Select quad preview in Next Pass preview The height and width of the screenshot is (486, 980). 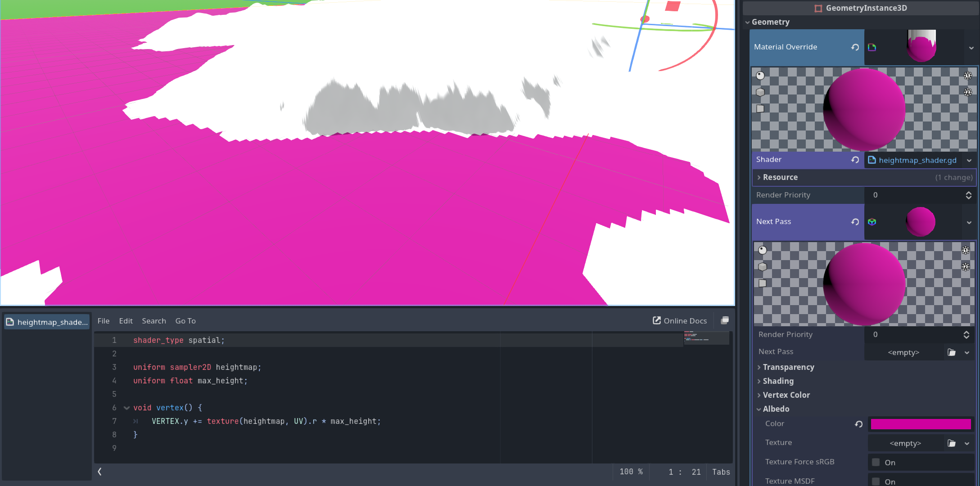[x=763, y=283]
